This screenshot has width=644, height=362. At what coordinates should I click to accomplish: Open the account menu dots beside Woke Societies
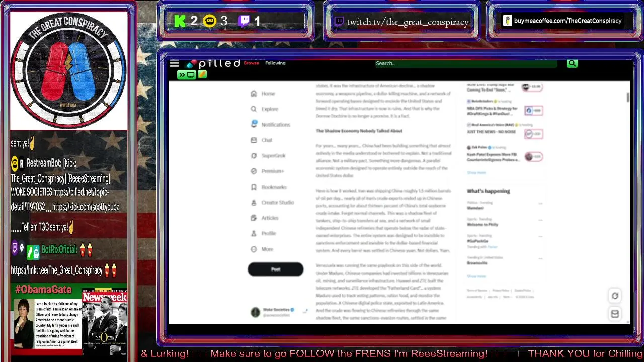[305, 312]
